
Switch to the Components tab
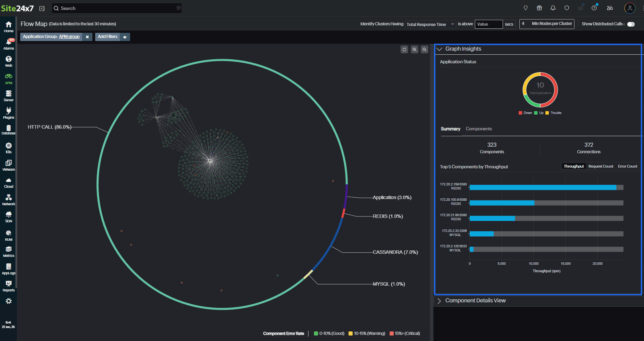point(479,129)
